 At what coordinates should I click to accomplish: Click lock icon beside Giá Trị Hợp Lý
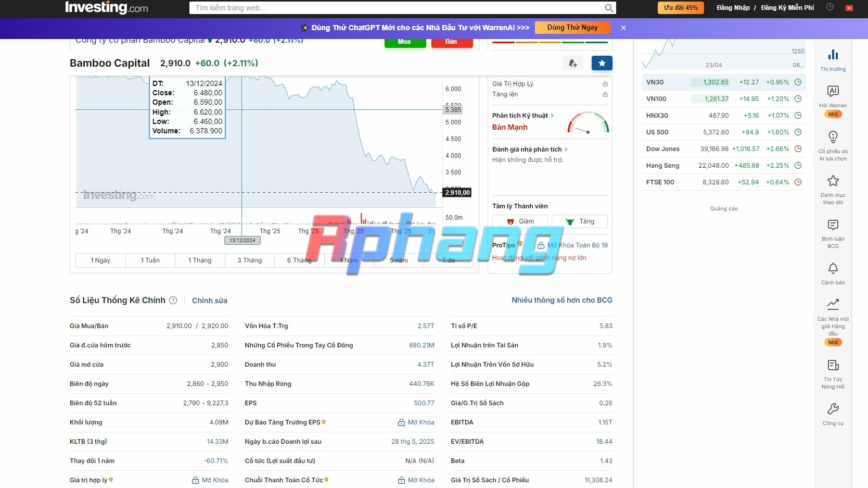point(605,84)
